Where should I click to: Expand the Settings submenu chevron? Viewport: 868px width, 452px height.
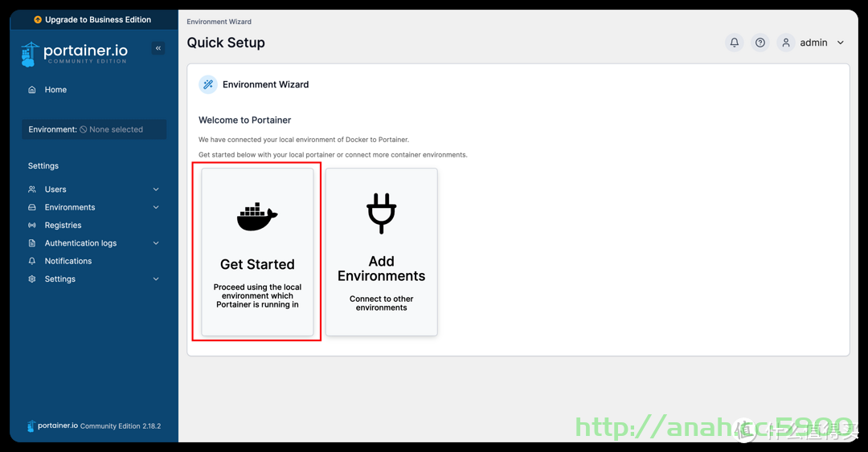coord(156,279)
